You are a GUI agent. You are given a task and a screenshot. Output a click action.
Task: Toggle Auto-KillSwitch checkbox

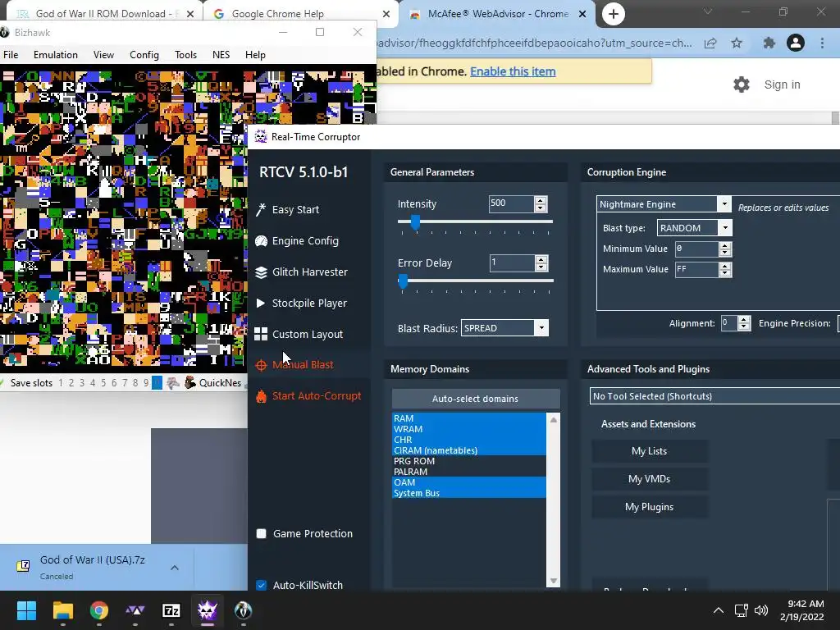point(262,585)
